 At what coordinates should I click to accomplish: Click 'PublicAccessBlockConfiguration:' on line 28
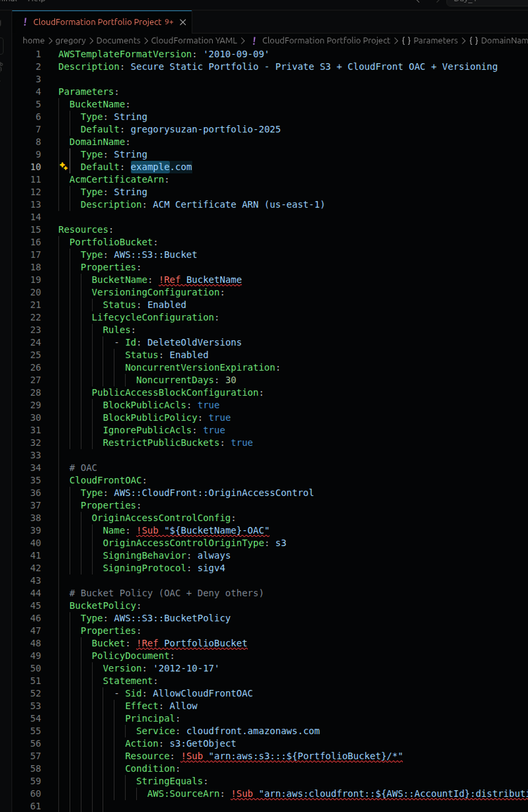coord(177,393)
